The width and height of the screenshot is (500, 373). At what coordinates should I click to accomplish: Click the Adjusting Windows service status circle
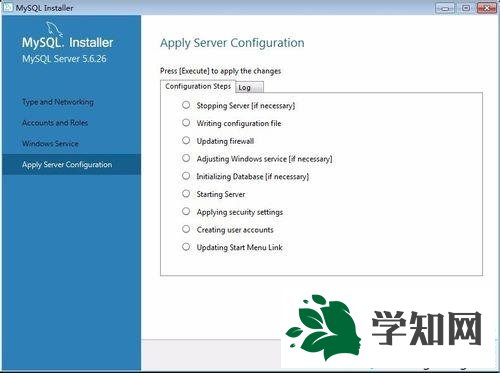[186, 158]
